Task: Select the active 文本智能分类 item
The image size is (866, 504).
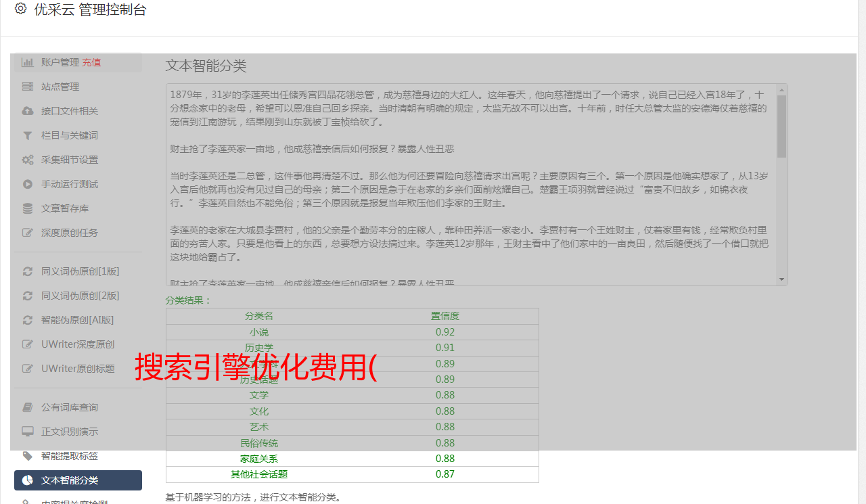Action: (x=78, y=480)
